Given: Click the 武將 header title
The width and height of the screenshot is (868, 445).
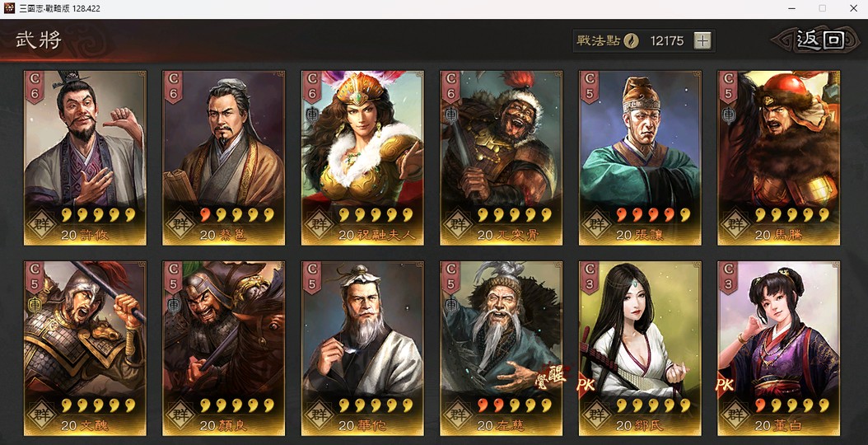Looking at the screenshot, I should click(x=38, y=40).
